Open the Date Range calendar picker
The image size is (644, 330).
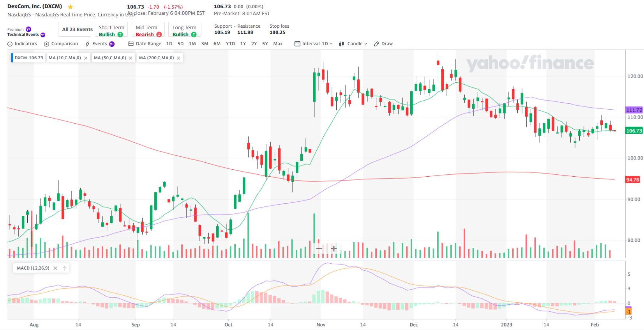[145, 44]
